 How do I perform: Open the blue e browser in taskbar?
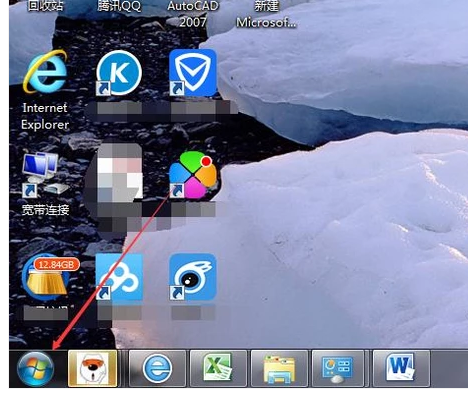[157, 368]
